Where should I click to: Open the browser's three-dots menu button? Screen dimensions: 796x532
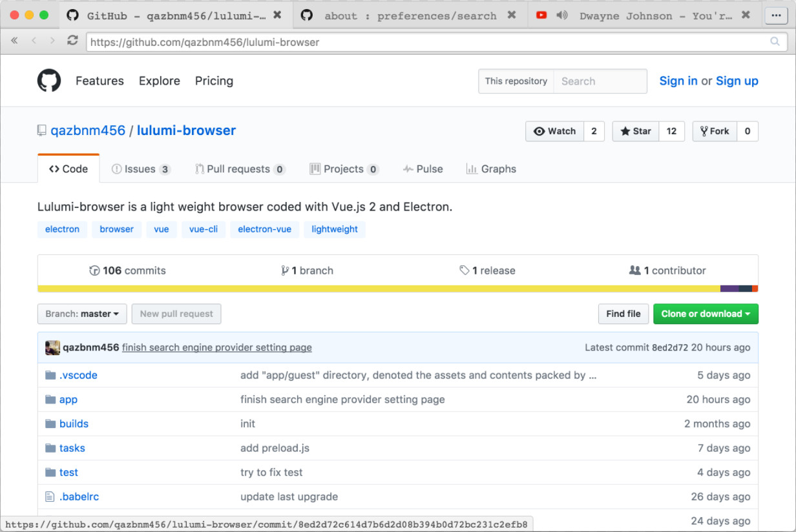click(x=776, y=15)
